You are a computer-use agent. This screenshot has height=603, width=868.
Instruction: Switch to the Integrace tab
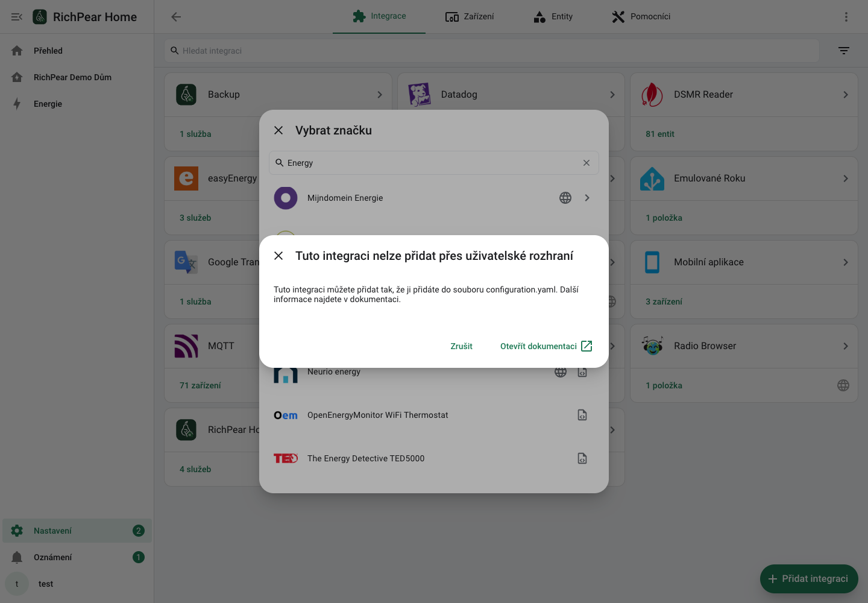[x=379, y=16]
